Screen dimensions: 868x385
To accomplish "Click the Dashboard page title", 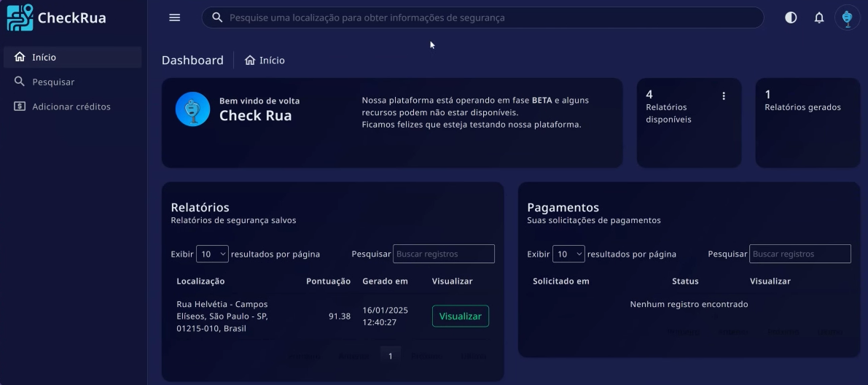I will point(192,61).
